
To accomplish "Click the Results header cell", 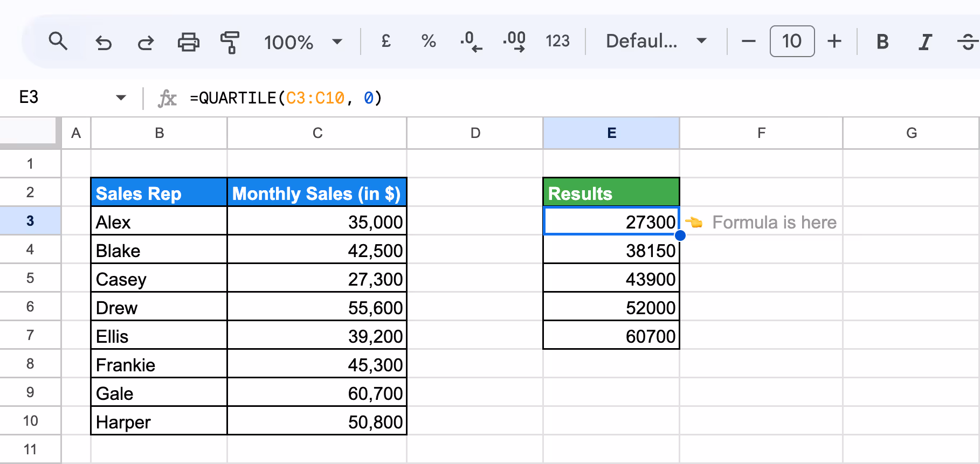I will (x=611, y=192).
